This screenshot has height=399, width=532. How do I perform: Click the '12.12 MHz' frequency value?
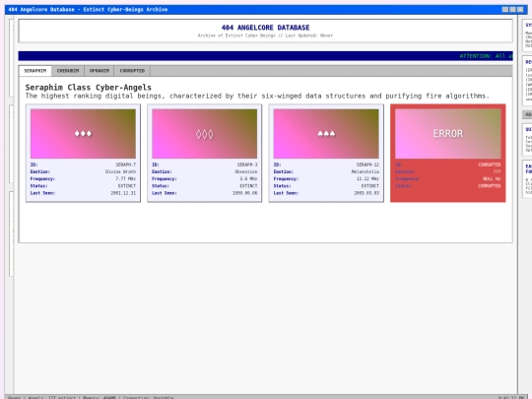(x=367, y=178)
